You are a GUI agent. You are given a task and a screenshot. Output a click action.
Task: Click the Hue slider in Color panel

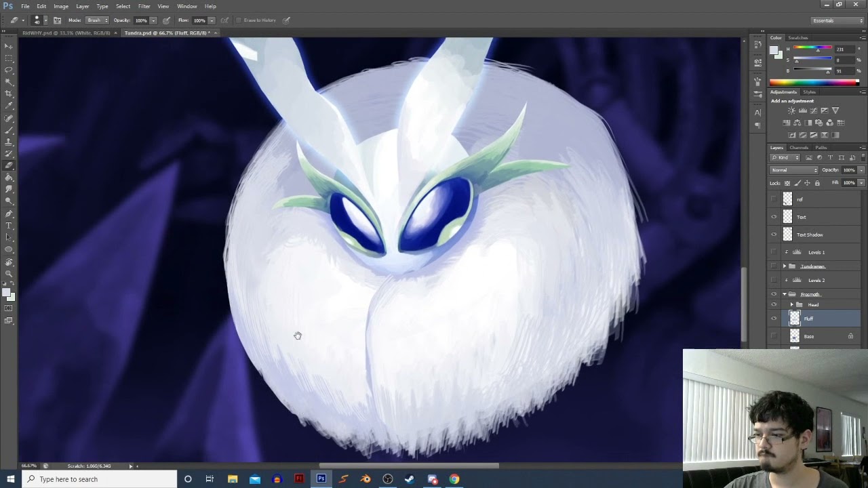tap(812, 49)
